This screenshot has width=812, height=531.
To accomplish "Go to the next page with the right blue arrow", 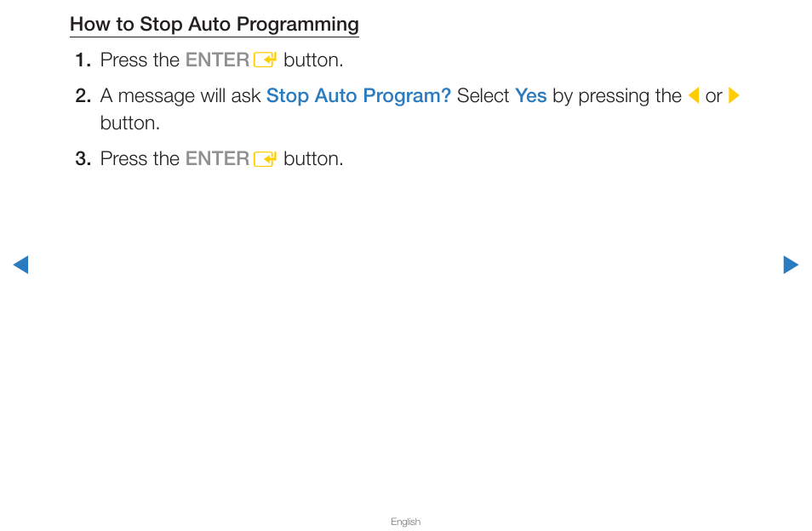I will click(x=791, y=265).
